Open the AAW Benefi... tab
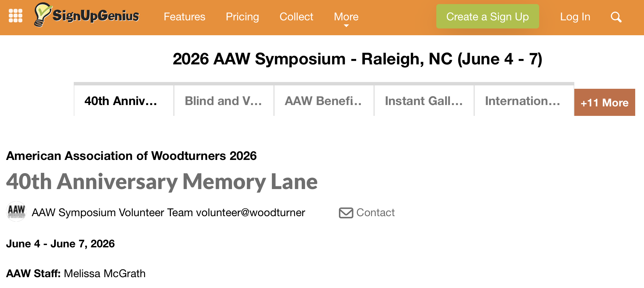Image resolution: width=644 pixels, height=288 pixels. point(323,101)
